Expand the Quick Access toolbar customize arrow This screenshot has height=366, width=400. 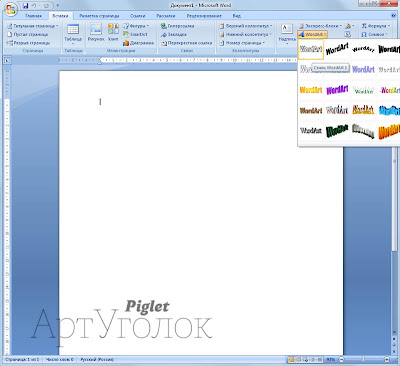[57, 6]
